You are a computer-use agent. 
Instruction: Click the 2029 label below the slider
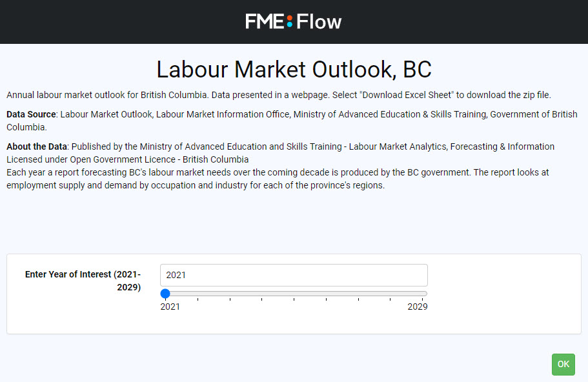[417, 307]
